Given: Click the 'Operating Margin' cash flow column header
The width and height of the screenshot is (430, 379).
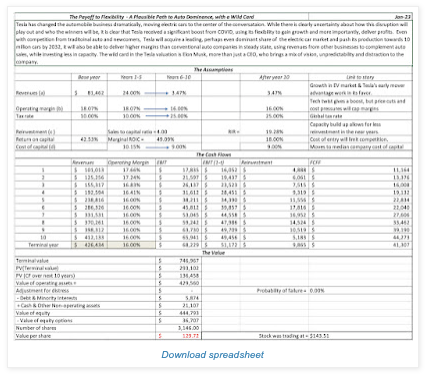Looking at the screenshot, I should (128, 162).
